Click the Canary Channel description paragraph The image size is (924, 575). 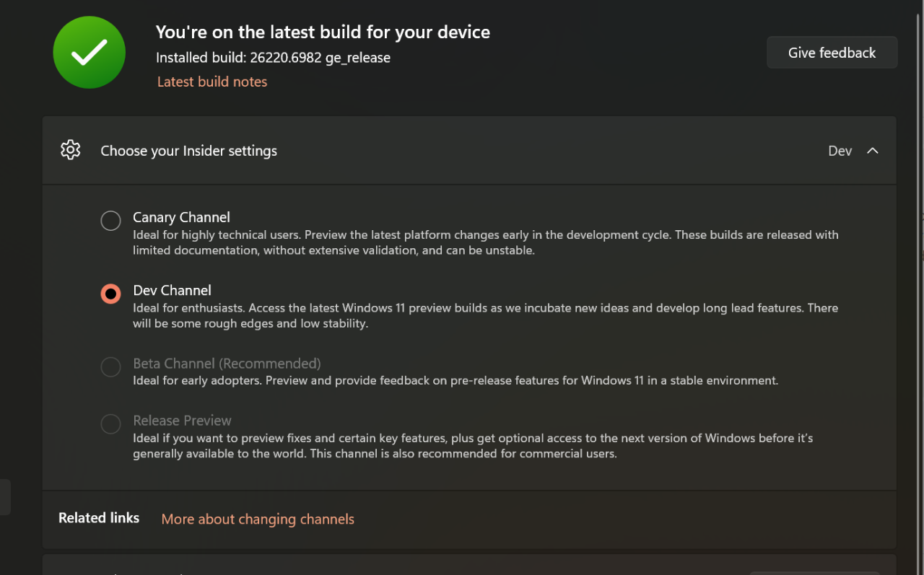[485, 242]
